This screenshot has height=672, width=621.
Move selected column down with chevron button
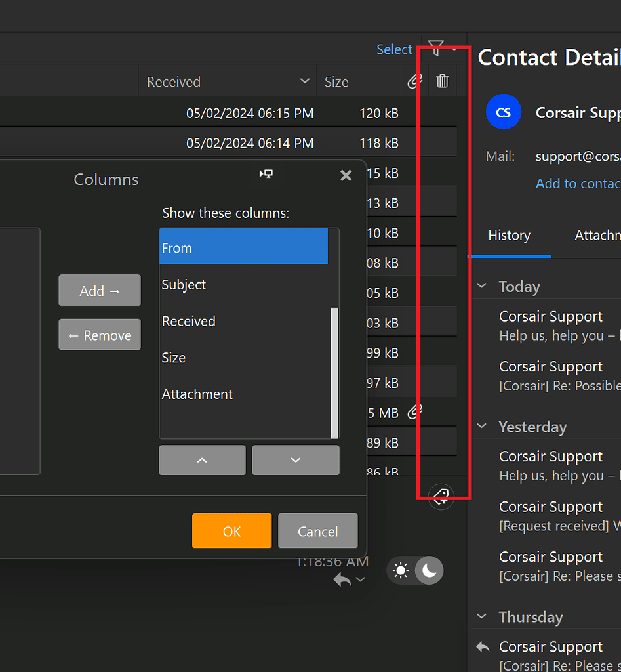click(x=296, y=460)
